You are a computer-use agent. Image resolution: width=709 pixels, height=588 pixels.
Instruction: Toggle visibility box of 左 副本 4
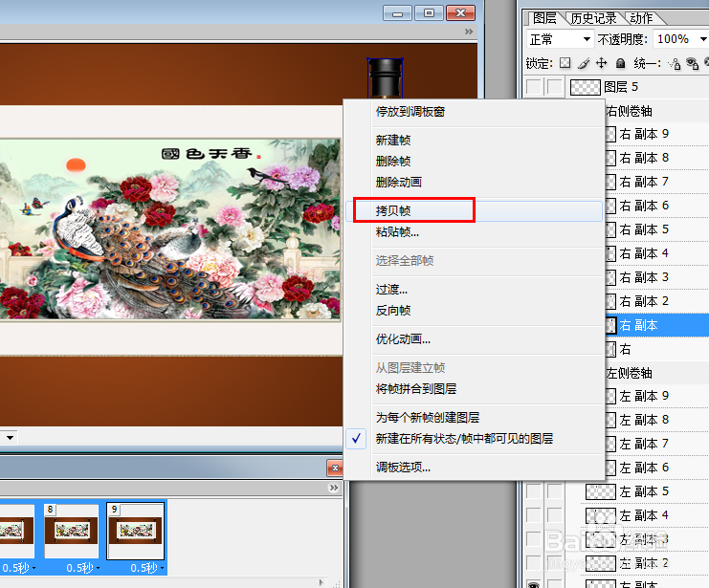[x=534, y=514]
